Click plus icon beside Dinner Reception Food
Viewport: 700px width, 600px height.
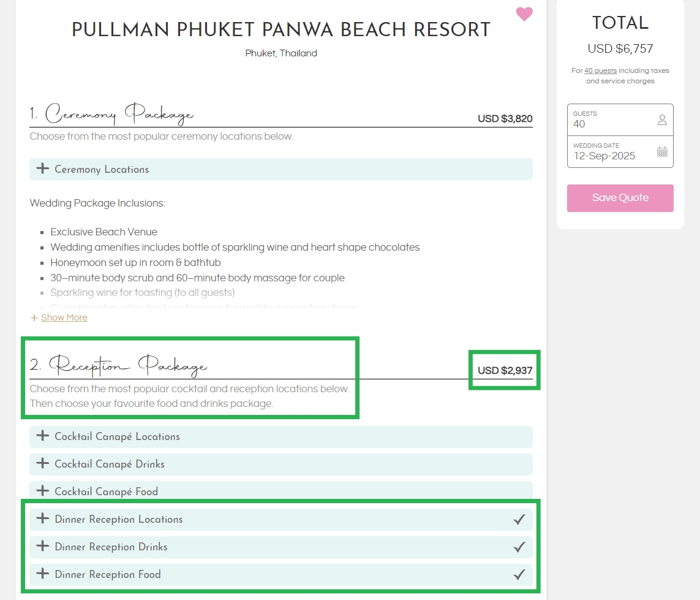click(42, 574)
